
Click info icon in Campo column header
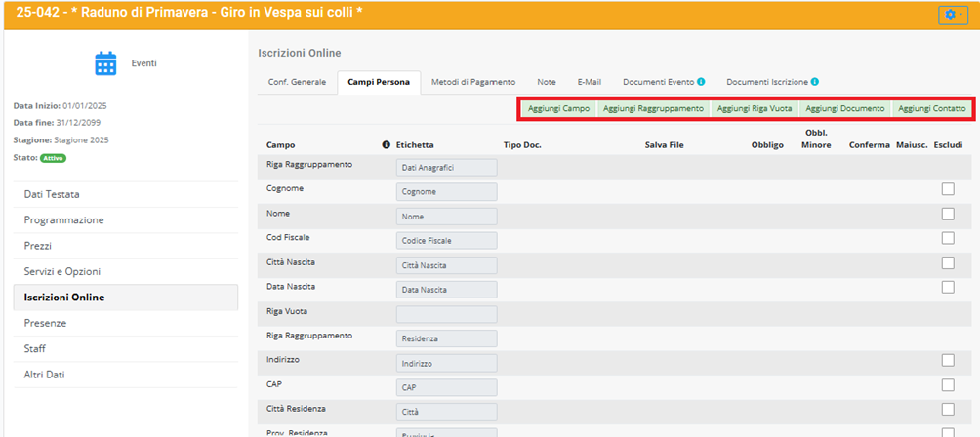[x=386, y=145]
